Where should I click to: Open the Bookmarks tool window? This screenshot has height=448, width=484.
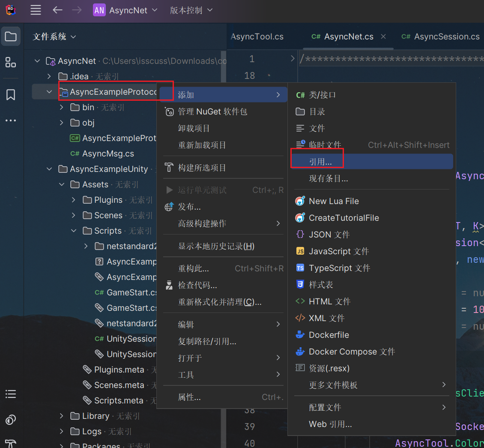(11, 95)
